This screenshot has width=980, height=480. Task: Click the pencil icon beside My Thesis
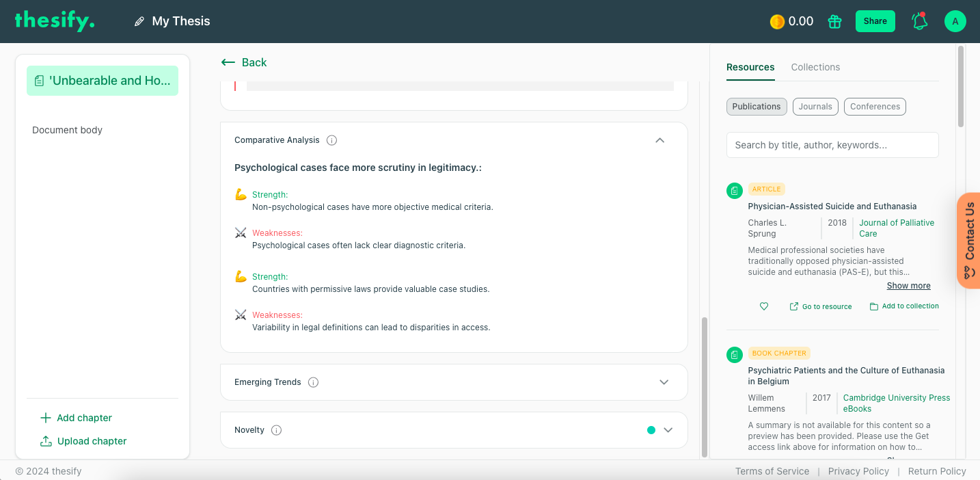(x=139, y=21)
